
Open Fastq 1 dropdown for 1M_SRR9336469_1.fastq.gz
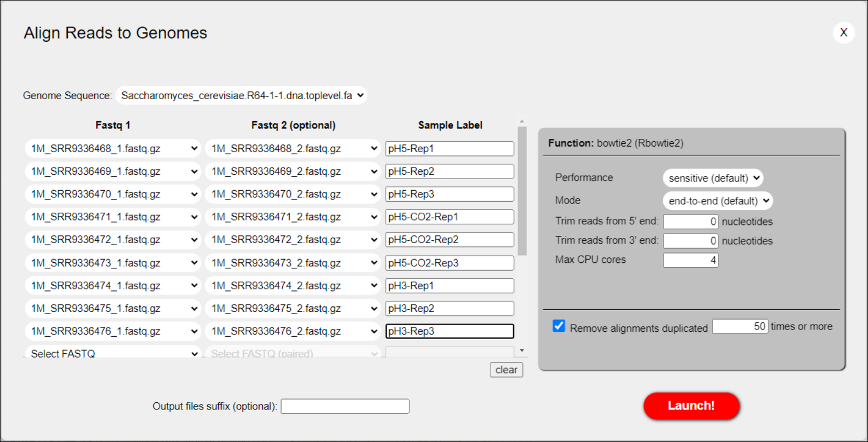[x=112, y=171]
